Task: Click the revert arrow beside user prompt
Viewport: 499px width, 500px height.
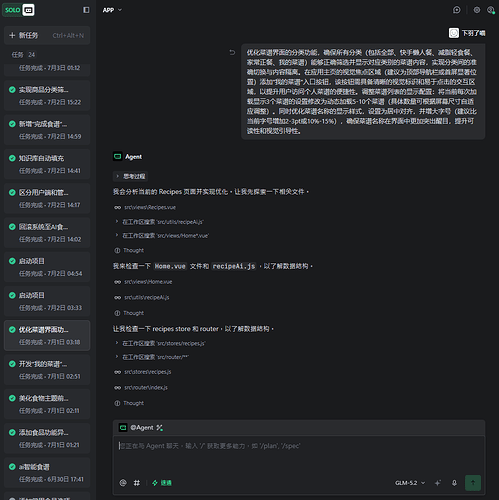Action: coord(232,52)
